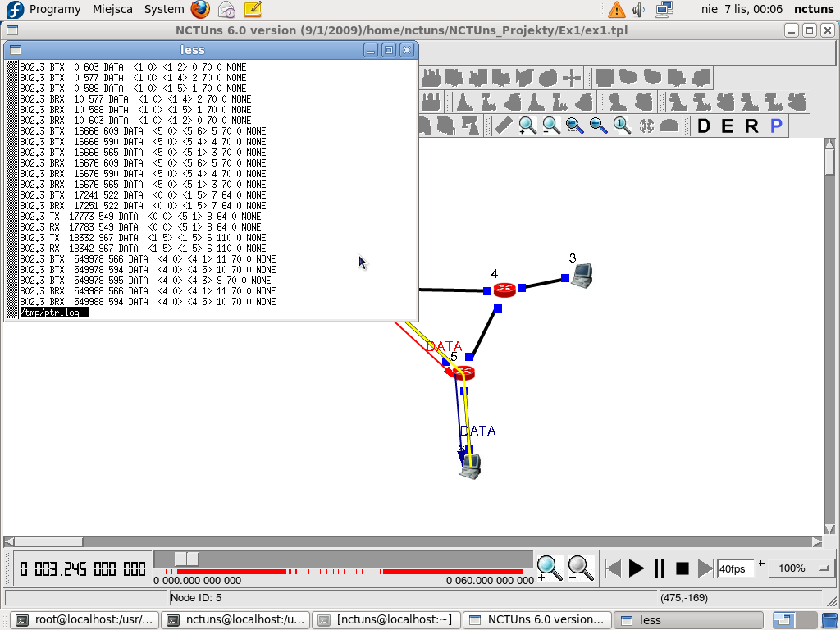Switch to D (Draw Topology) mode
840x630 pixels.
pos(703,126)
